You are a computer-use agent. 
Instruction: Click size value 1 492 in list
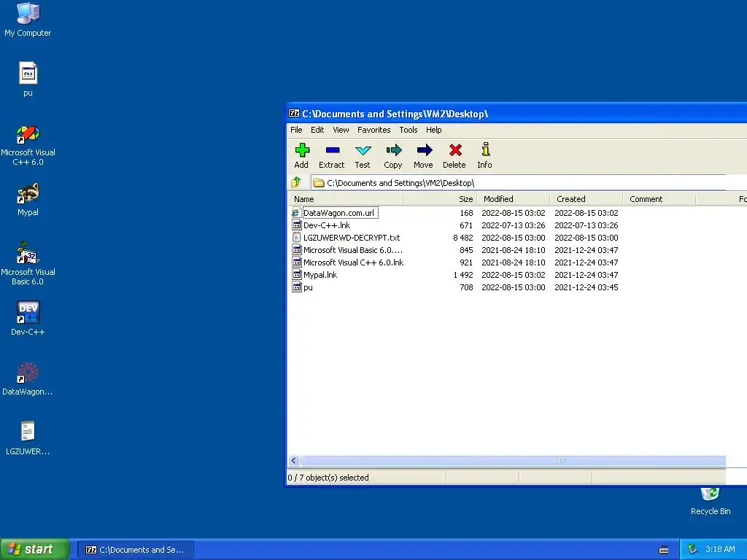point(463,275)
